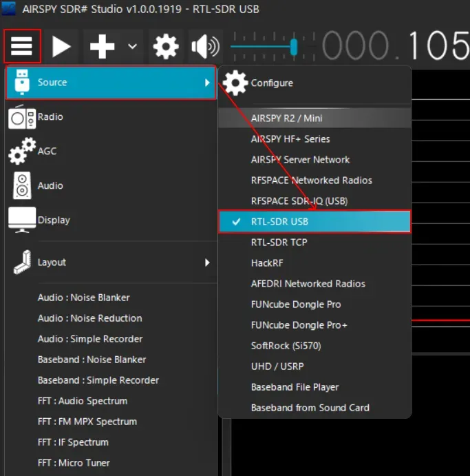Click the AGC gears icon
The width and height of the screenshot is (470, 476).
point(22,151)
